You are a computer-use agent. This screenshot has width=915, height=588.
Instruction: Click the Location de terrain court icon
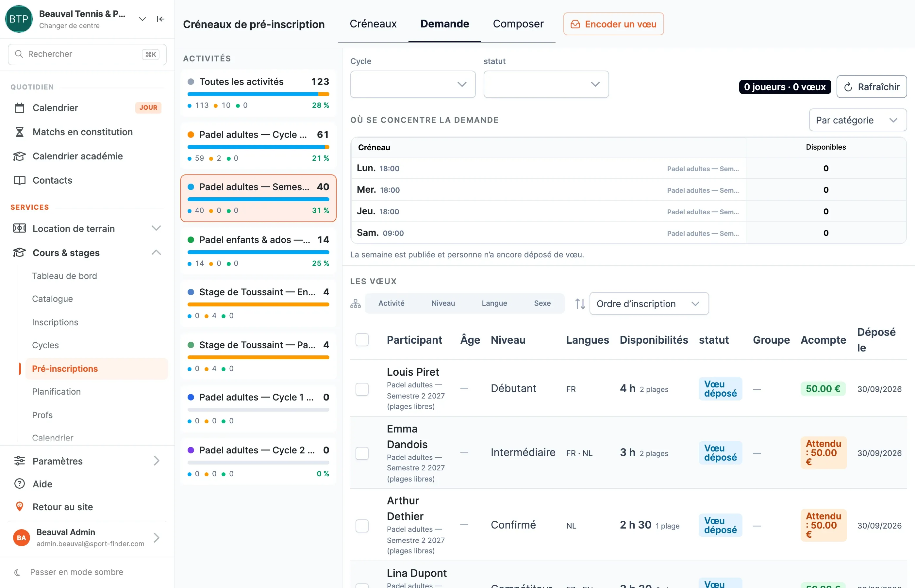tap(20, 228)
